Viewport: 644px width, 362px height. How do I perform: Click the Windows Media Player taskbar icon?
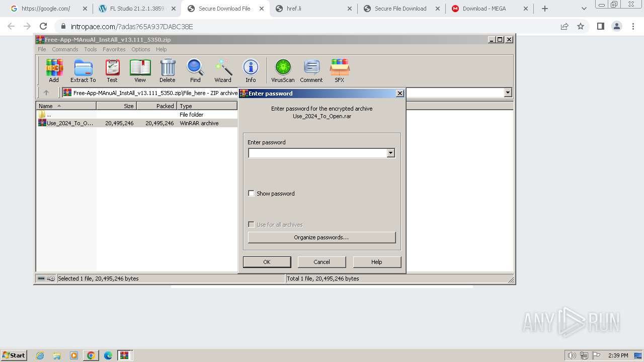pyautogui.click(x=74, y=355)
